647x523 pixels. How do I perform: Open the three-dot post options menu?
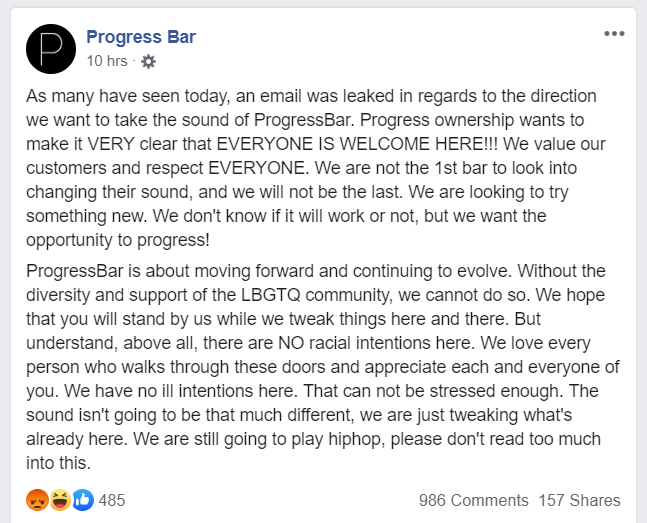coord(614,33)
